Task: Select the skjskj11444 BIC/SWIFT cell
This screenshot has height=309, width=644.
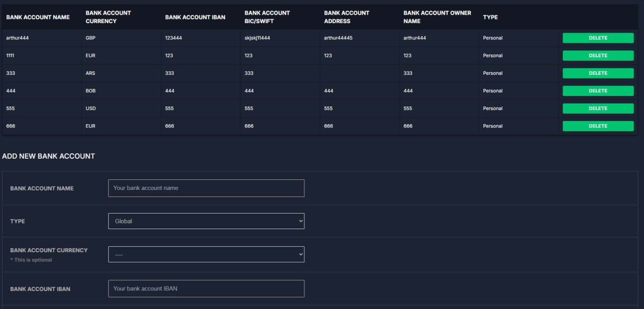Action: [257, 38]
